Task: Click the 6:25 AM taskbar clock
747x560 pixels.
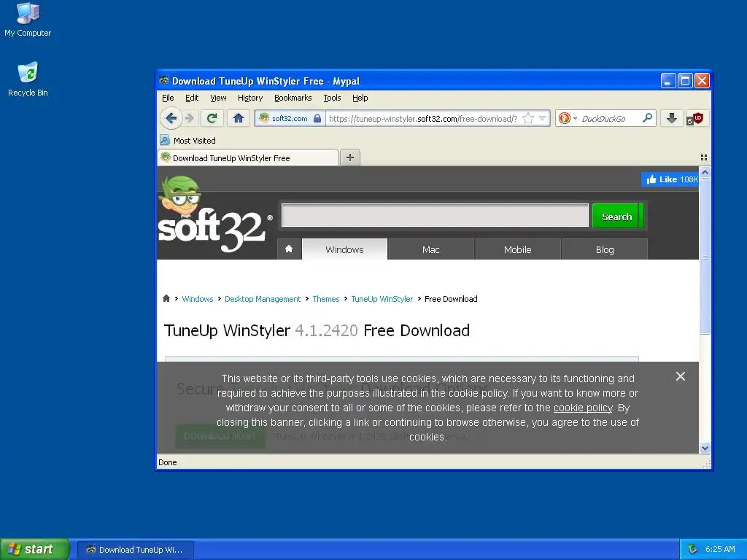Action: [x=720, y=549]
